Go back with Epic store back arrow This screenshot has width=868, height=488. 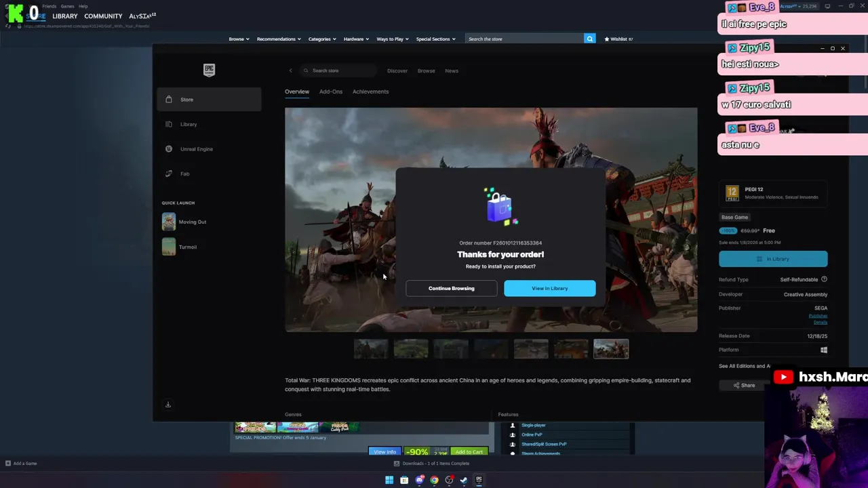coord(290,70)
